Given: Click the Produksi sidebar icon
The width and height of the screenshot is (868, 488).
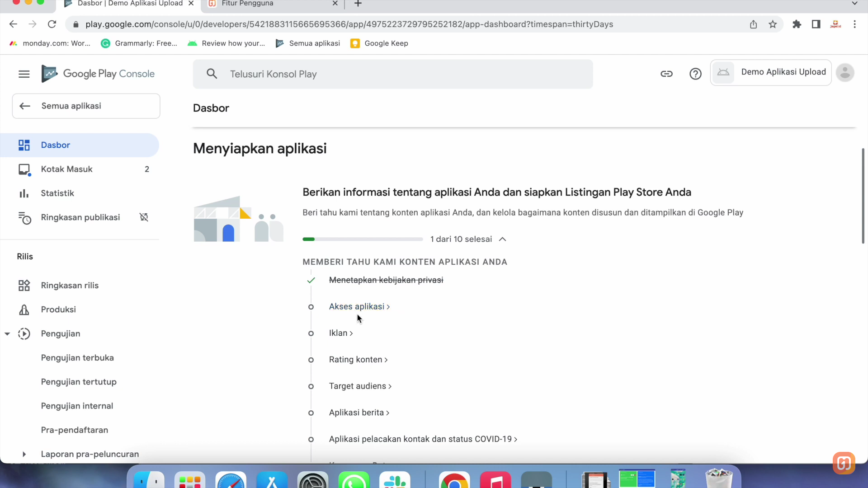Looking at the screenshot, I should point(24,310).
